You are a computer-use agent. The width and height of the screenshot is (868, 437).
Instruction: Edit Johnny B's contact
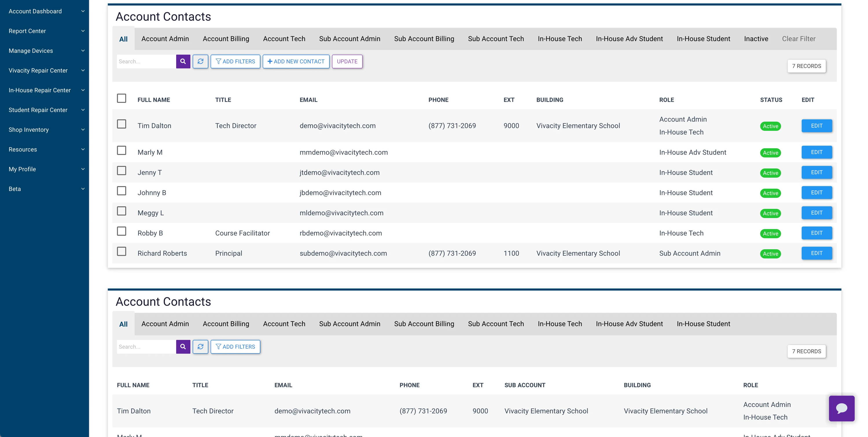pyautogui.click(x=816, y=192)
